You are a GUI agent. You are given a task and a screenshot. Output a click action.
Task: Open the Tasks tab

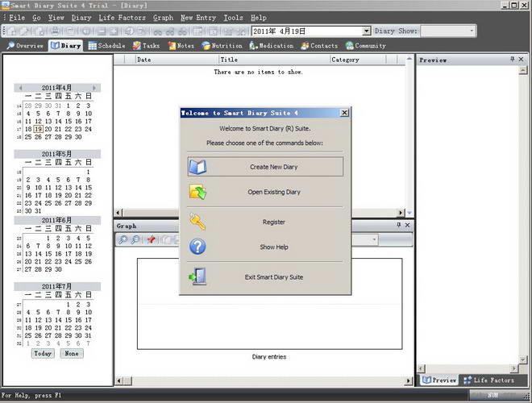click(146, 45)
